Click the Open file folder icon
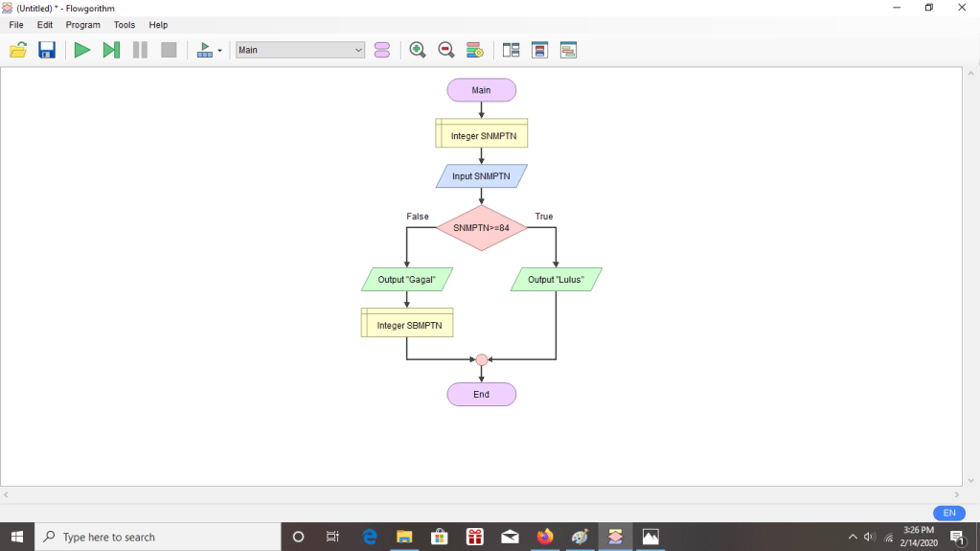Screen dimensions: 980x551 [x=18, y=50]
